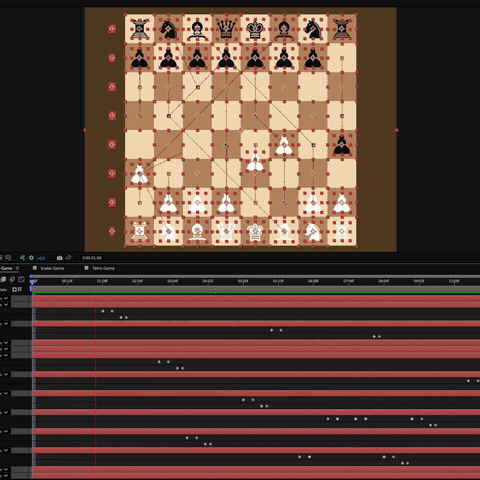Toggle the hide shy layers switch icon
480x480 pixels.
(12, 279)
